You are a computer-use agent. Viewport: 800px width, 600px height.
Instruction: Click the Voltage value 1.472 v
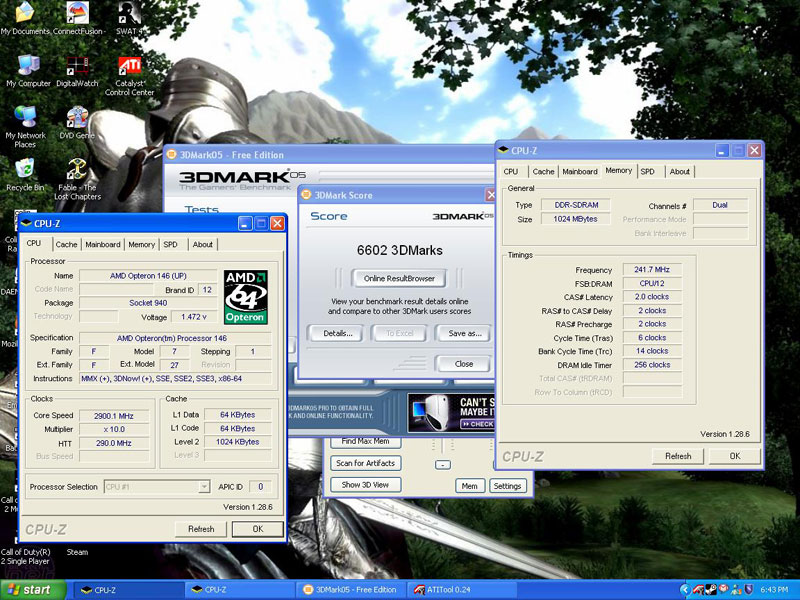point(194,317)
